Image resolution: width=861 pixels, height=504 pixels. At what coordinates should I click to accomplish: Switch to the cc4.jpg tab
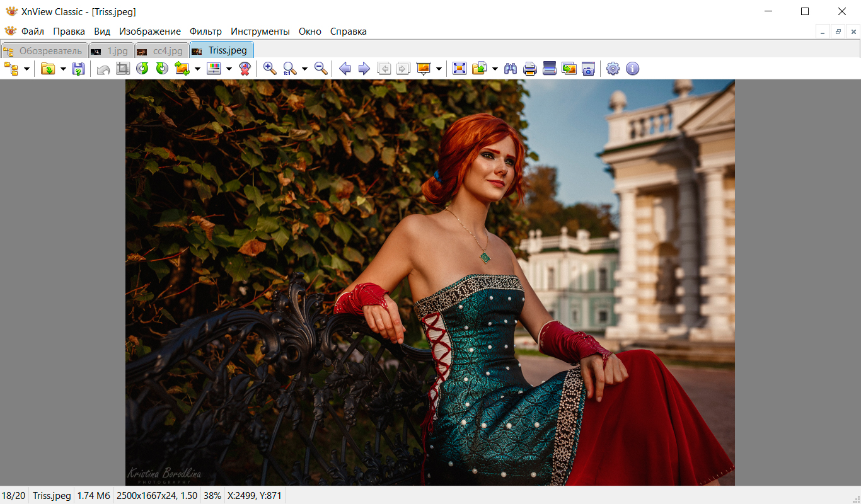point(161,51)
